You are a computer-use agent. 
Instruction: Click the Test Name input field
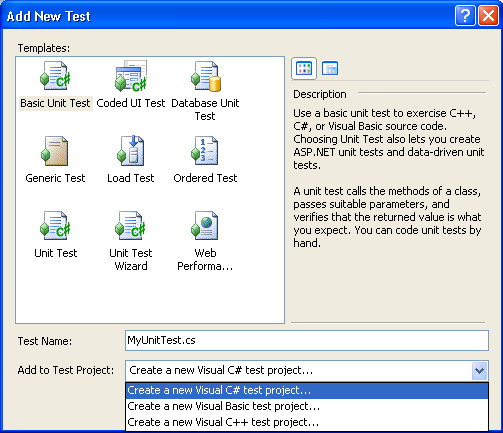[307, 340]
